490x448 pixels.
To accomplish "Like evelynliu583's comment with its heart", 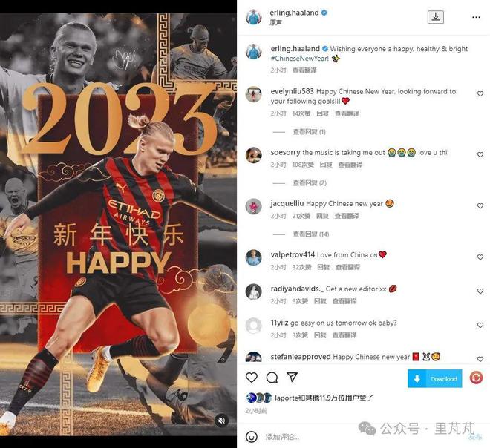I will [480, 93].
